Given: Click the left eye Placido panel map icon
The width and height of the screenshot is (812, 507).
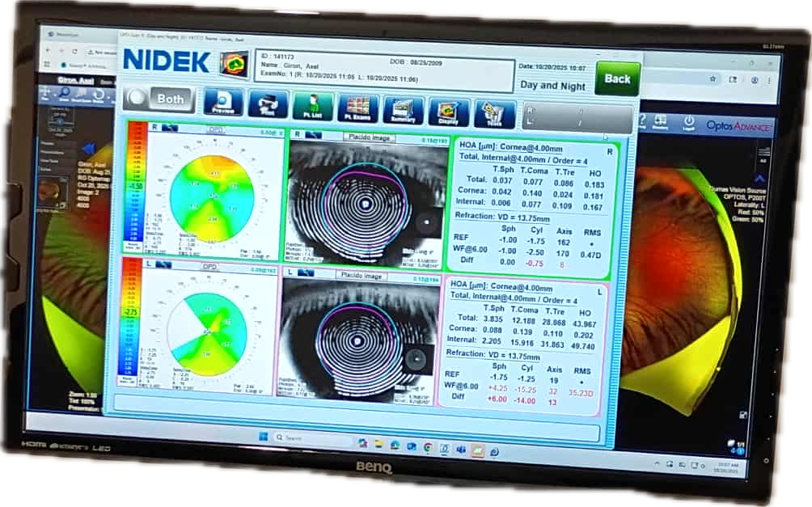Looking at the screenshot, I should pos(306,273).
